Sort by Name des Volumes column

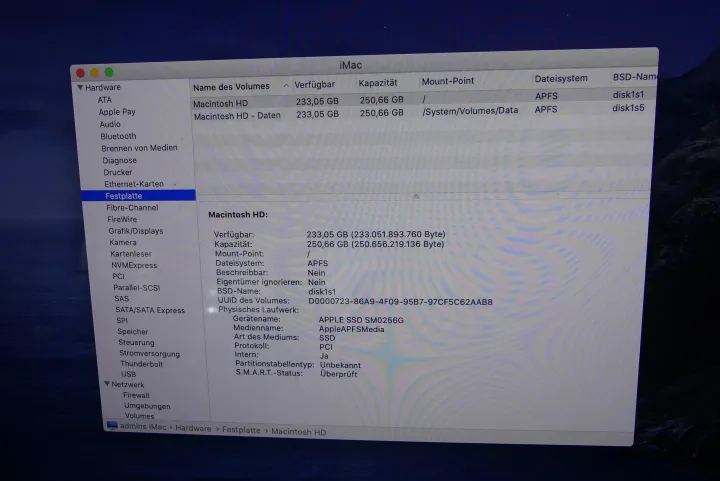231,86
